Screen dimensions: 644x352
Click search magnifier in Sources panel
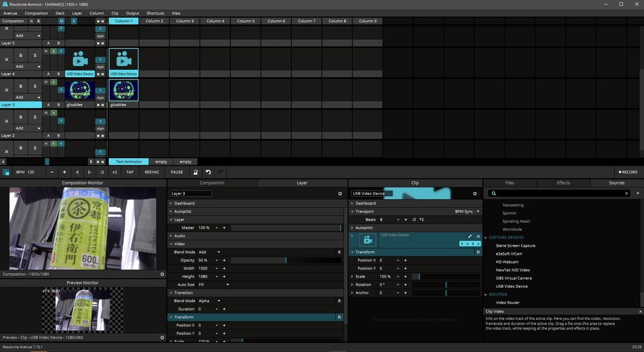click(494, 193)
